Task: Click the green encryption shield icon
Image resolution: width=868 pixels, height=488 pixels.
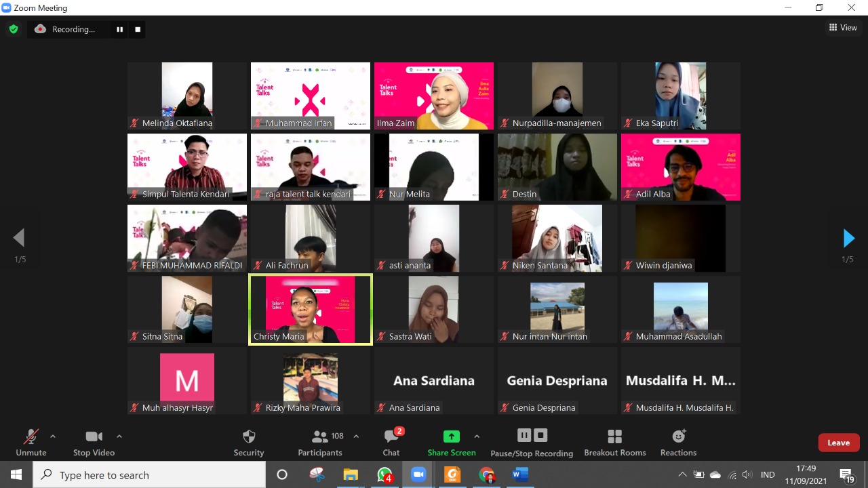Action: pos(13,29)
